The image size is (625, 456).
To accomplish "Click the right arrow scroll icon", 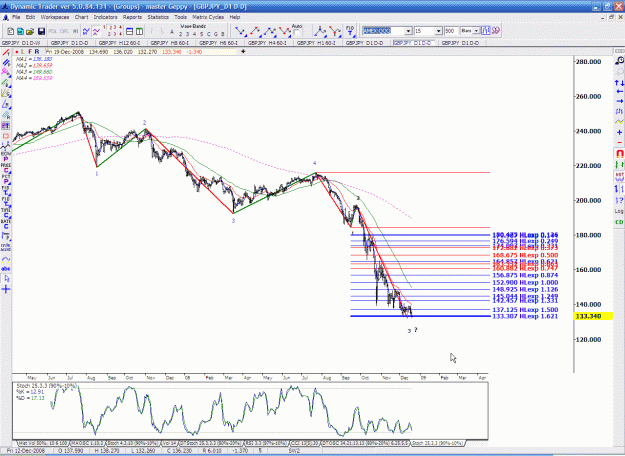I will coord(619,101).
